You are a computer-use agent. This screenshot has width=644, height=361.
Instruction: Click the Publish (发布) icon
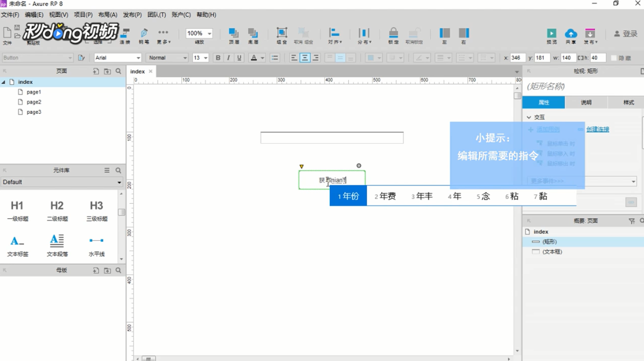click(x=590, y=33)
